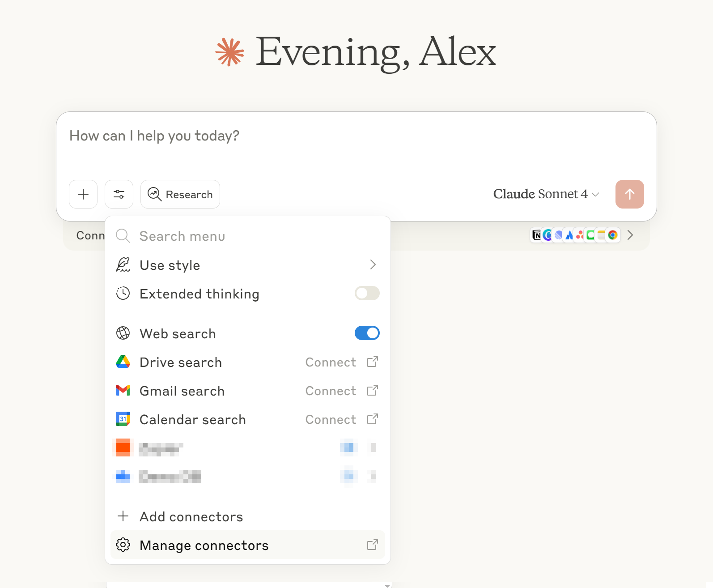Click the Search menu field

tap(248, 236)
